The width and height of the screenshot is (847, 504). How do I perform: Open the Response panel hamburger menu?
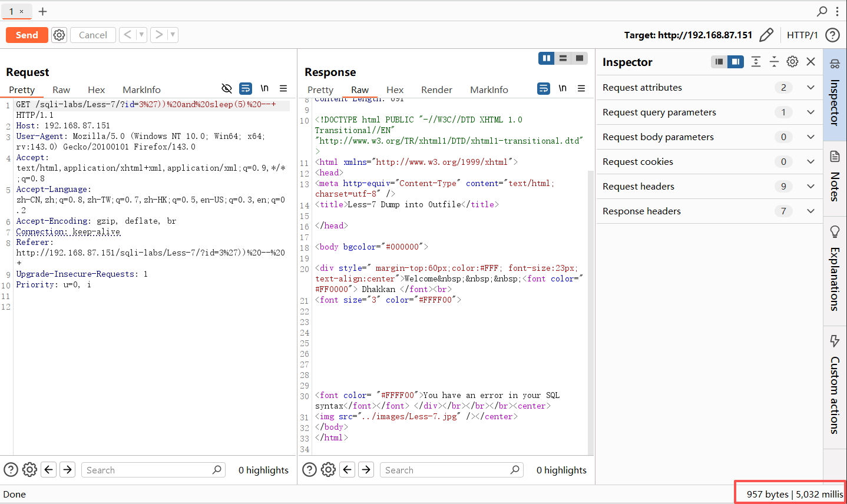[x=581, y=88]
